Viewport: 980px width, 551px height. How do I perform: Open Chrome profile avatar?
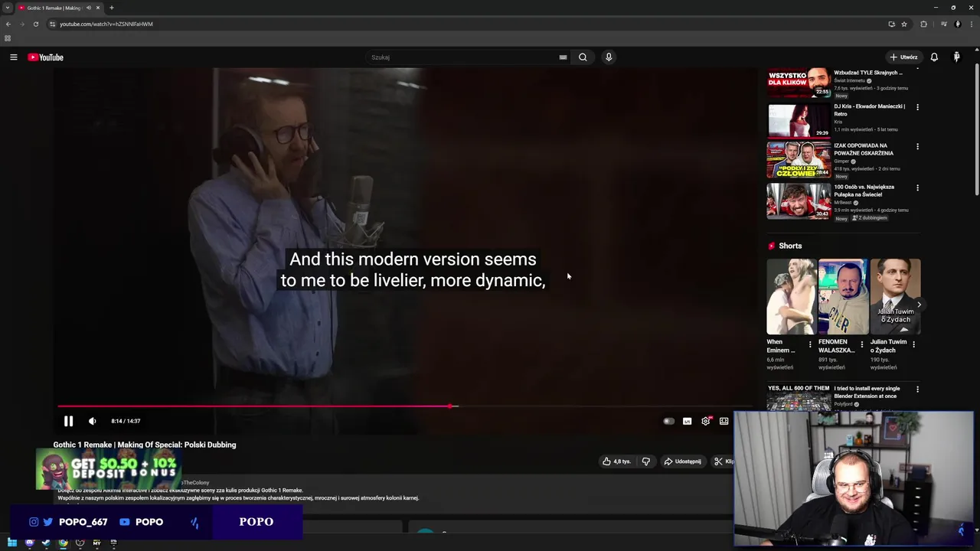point(957,24)
